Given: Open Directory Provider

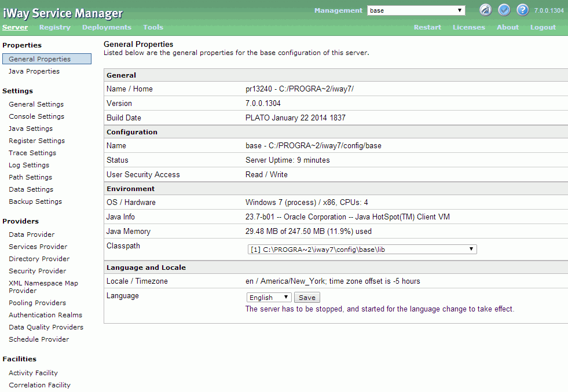Looking at the screenshot, I should (39, 259).
